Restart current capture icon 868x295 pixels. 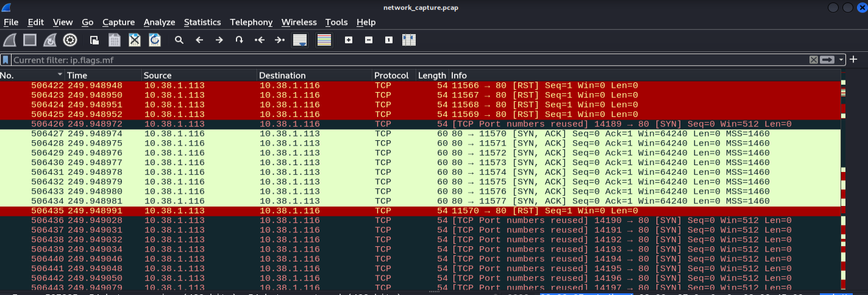pyautogui.click(x=50, y=40)
